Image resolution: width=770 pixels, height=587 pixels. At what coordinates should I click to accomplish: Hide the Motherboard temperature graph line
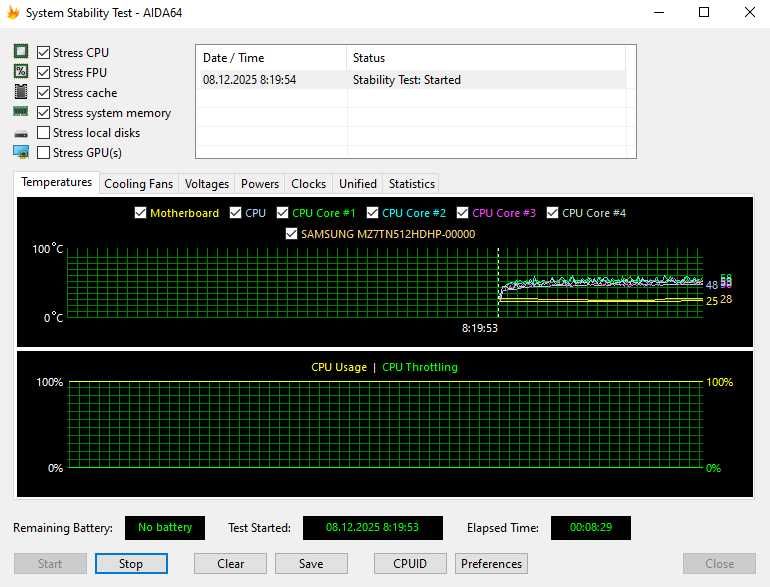click(140, 213)
